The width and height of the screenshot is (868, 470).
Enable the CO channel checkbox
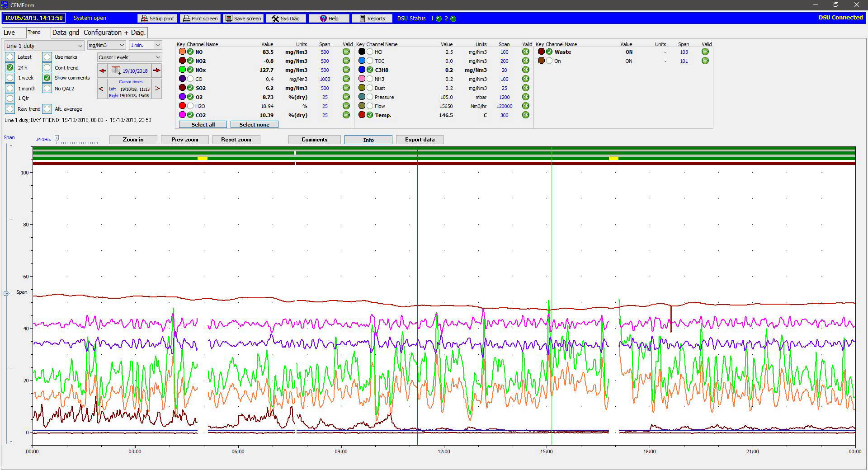[x=190, y=79]
